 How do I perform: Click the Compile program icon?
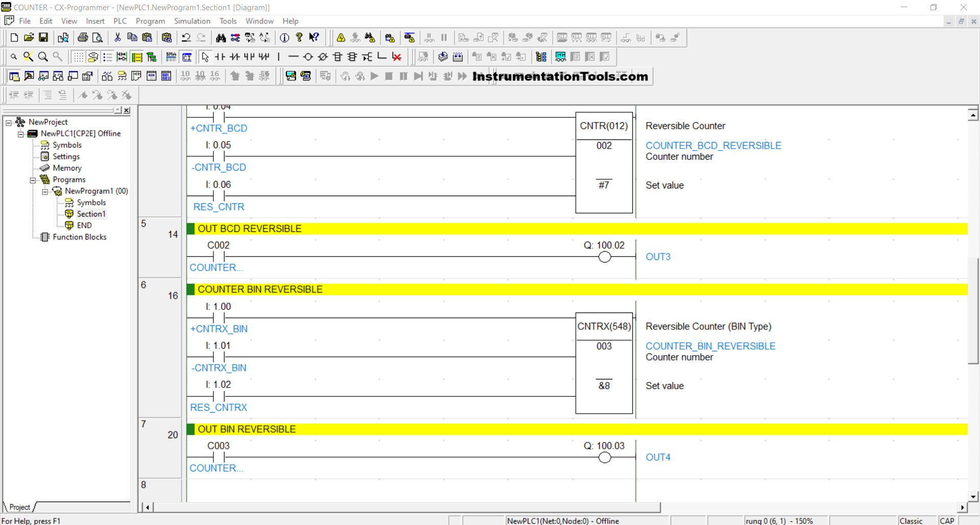(443, 57)
